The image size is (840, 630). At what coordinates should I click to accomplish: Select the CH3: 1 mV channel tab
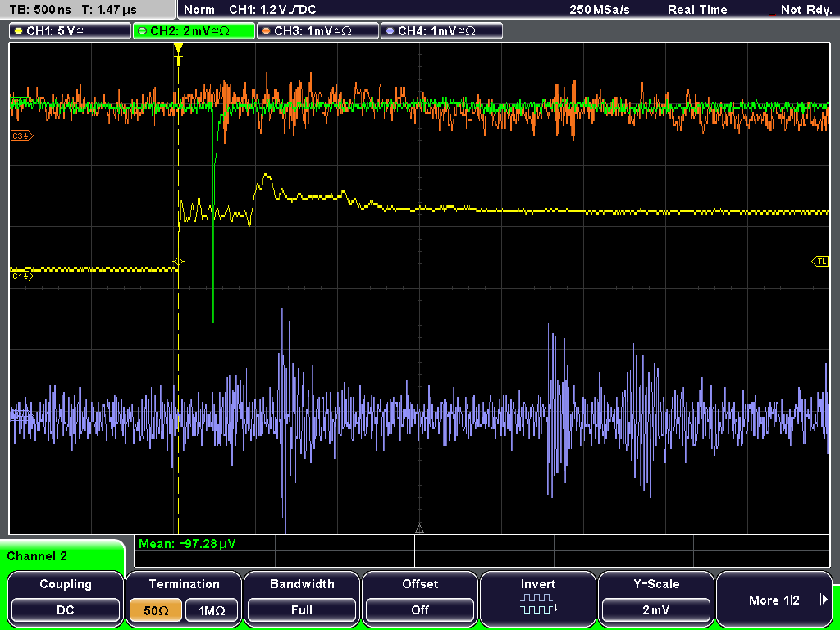(x=317, y=31)
